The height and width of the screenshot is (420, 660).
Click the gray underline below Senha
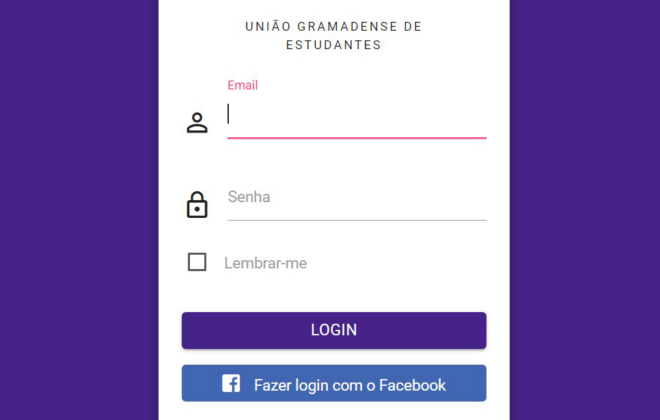(357, 220)
